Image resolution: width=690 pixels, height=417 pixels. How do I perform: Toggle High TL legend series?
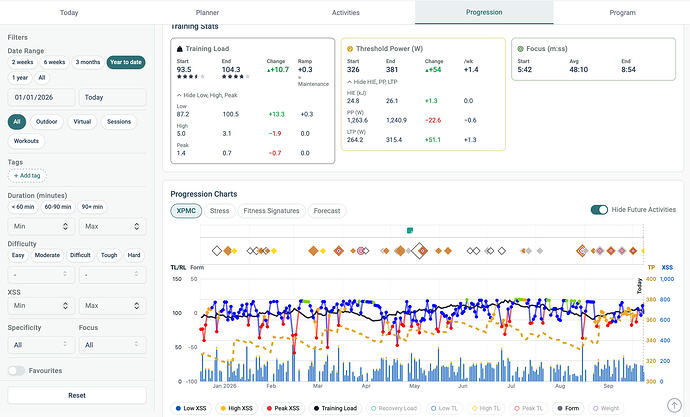point(485,408)
